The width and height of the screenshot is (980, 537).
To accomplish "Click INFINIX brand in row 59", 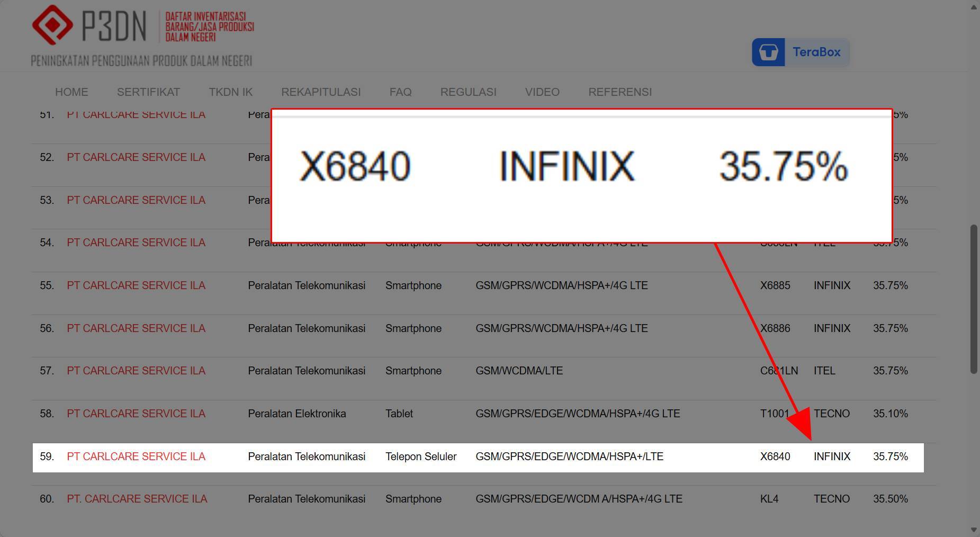I will pyautogui.click(x=832, y=457).
